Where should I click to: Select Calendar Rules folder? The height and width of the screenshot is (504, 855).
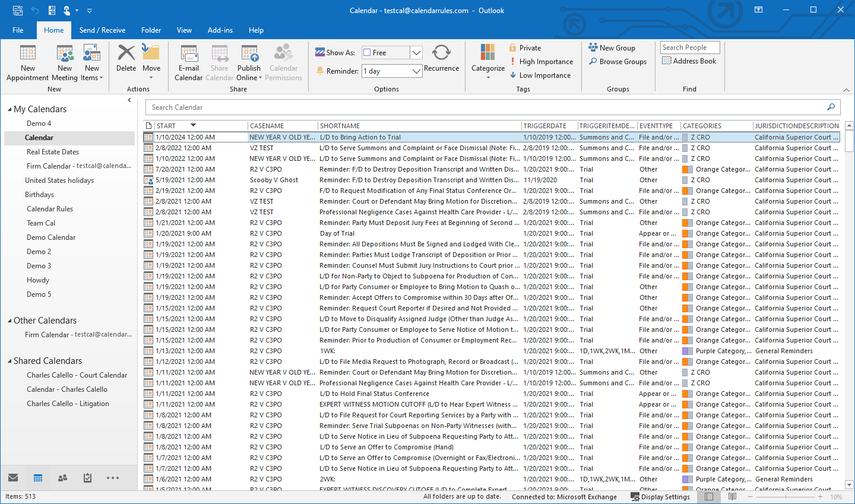(x=50, y=209)
